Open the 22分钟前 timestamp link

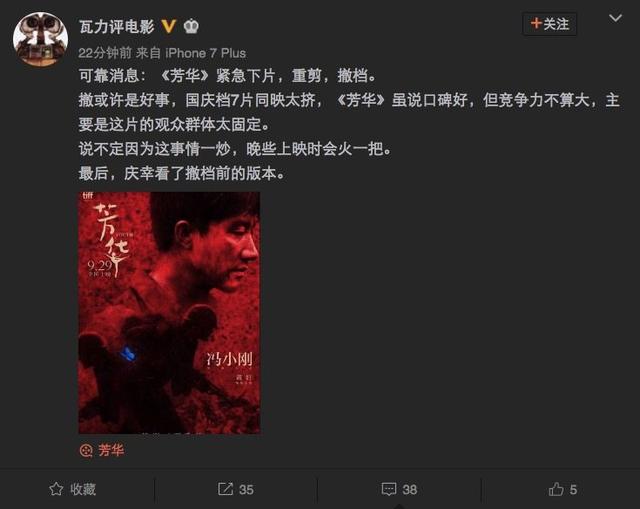(105, 53)
